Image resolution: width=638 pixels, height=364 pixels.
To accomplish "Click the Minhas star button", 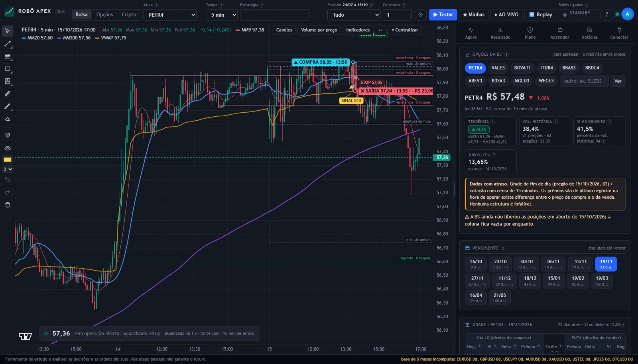I will click(x=474, y=15).
